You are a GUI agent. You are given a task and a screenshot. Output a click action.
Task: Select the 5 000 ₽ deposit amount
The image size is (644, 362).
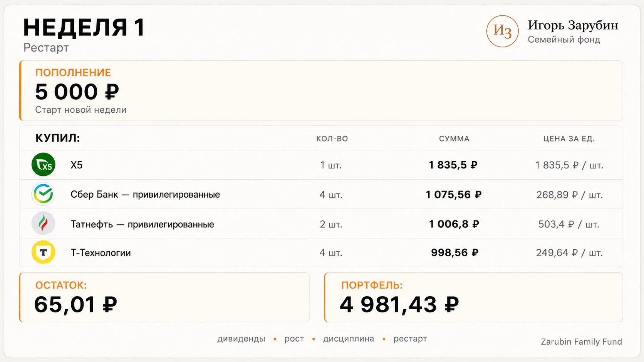(x=77, y=92)
